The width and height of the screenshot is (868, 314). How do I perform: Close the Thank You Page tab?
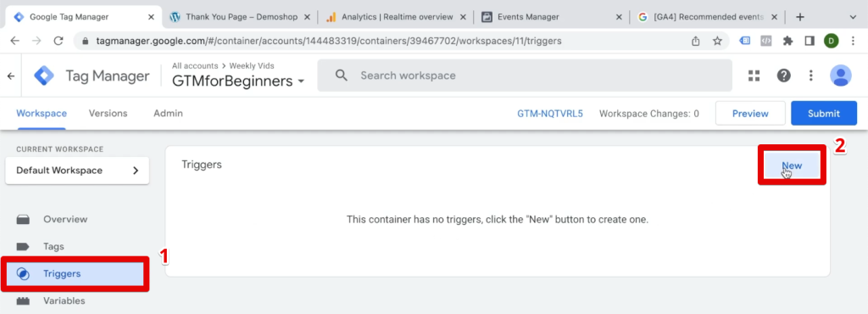click(x=306, y=17)
